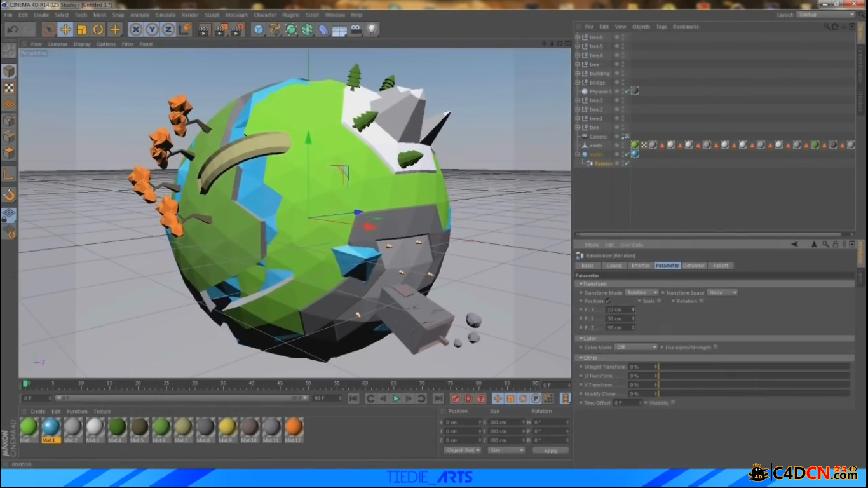Uncheck the Position checkbox
Viewport: 868px width, 488px height.
click(x=608, y=301)
